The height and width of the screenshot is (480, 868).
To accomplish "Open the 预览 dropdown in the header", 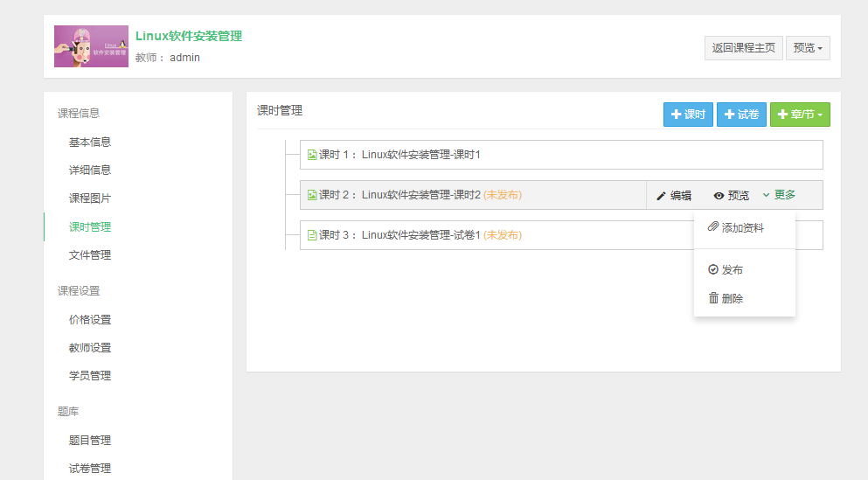I will tap(808, 48).
